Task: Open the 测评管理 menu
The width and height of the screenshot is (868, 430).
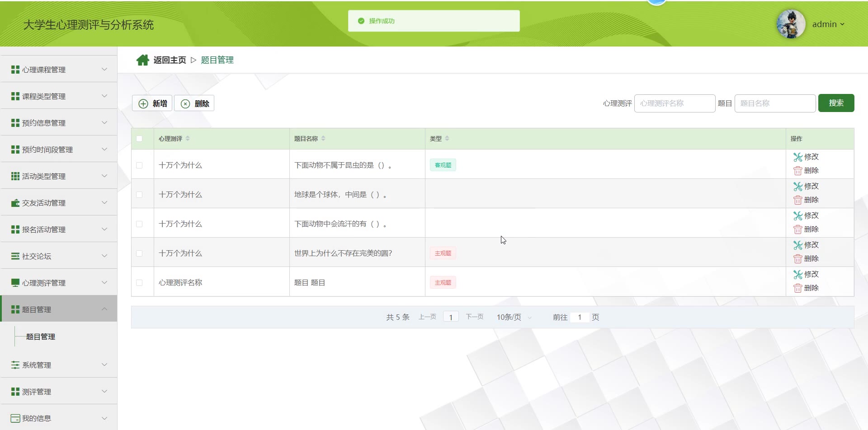Action: coord(59,391)
